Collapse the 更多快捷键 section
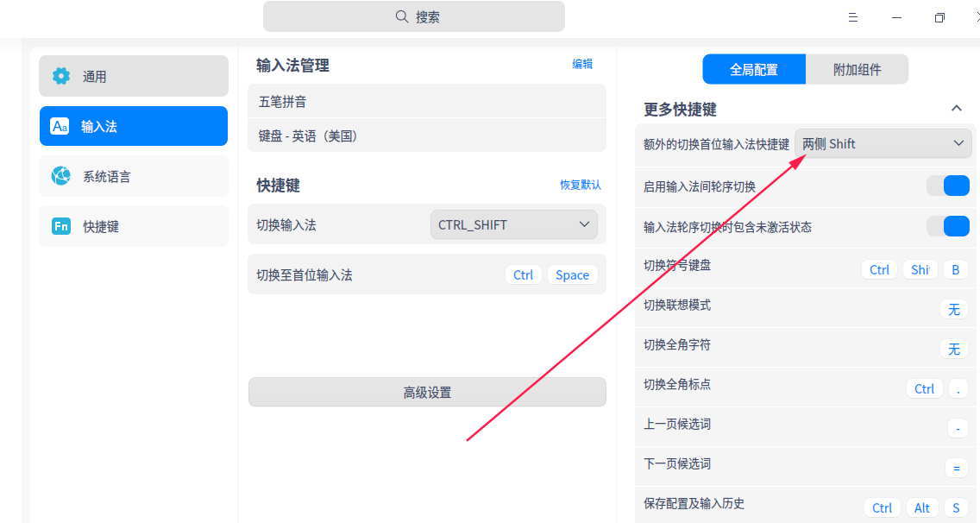This screenshot has height=523, width=980. click(956, 108)
